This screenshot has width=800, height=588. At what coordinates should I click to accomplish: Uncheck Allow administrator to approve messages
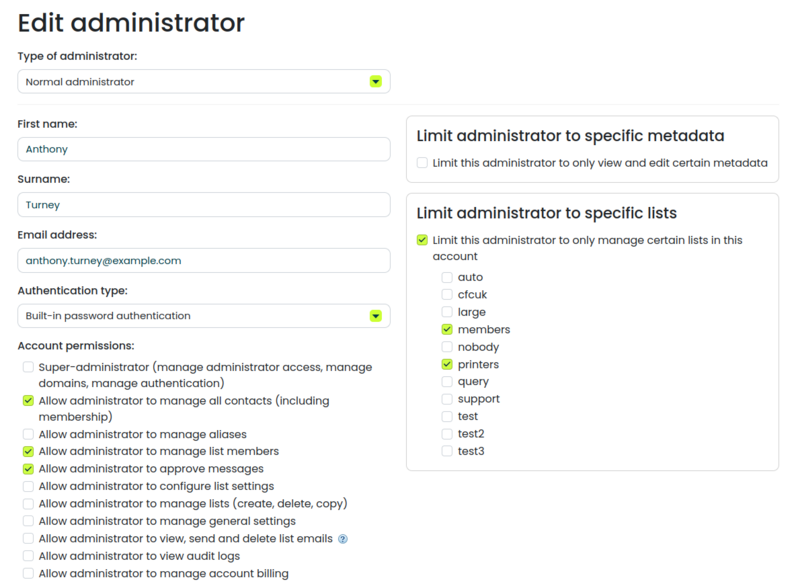click(x=28, y=468)
